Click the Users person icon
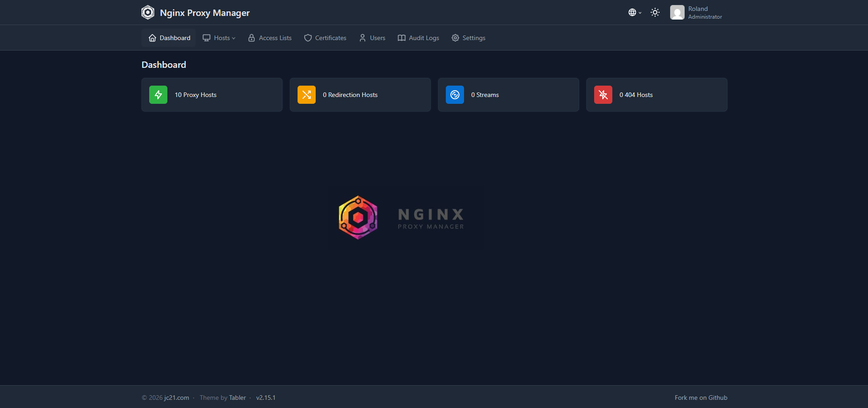Screen dimensions: 868x408 [363, 38]
